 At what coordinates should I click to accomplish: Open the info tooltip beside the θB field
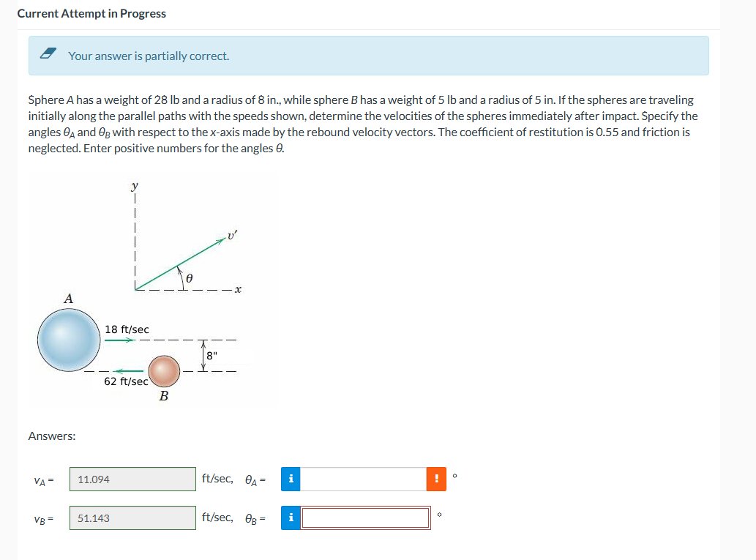tap(290, 518)
